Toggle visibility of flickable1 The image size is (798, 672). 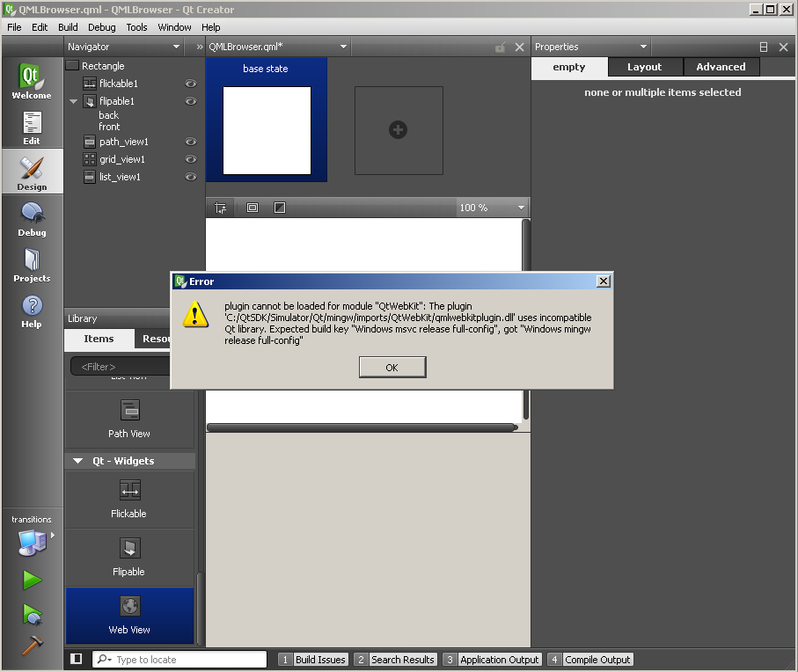(190, 84)
